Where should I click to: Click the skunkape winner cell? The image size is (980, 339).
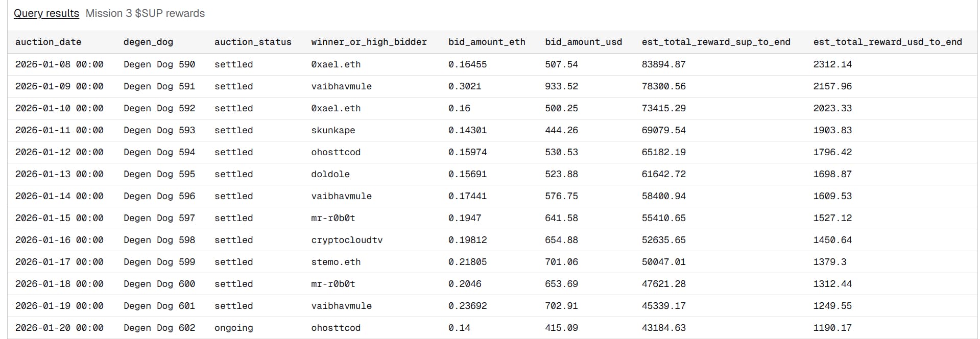point(333,130)
